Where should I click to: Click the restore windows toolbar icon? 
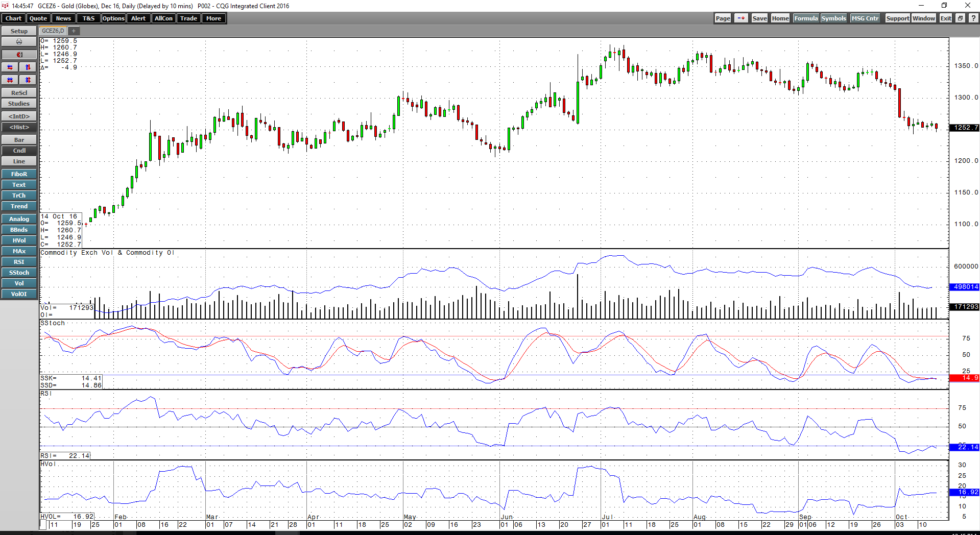(960, 18)
